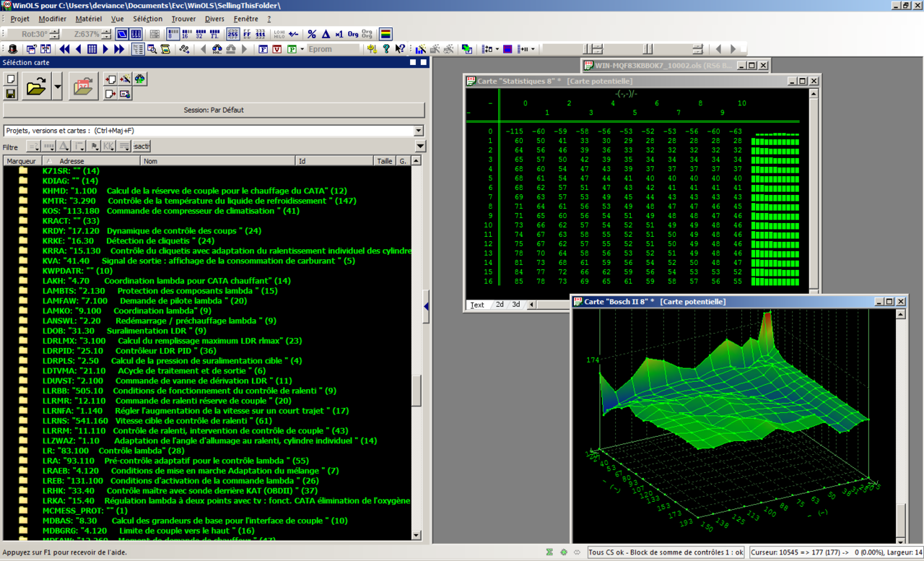Open dropdown arrow beside open folder icon

(57, 88)
